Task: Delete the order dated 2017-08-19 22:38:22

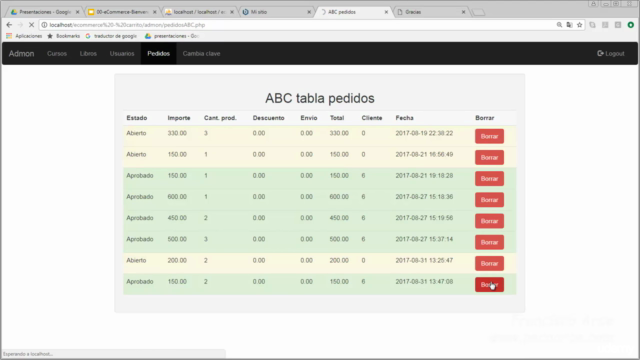Action: point(489,136)
